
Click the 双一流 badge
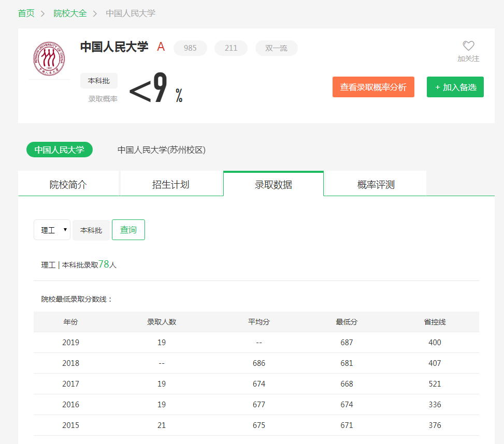pos(276,48)
